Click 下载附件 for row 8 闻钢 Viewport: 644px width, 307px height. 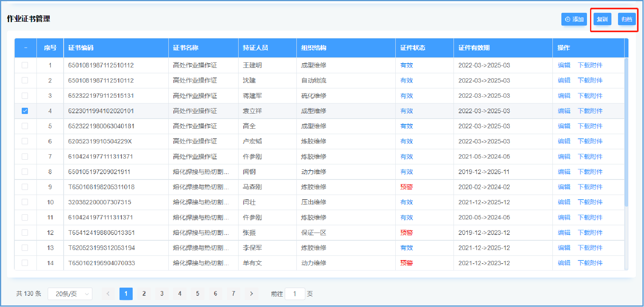click(590, 172)
